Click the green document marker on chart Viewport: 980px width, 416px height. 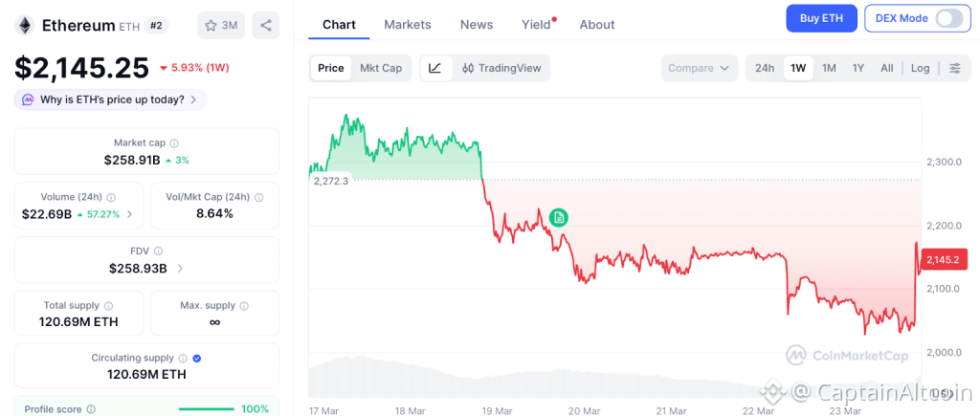pos(559,218)
